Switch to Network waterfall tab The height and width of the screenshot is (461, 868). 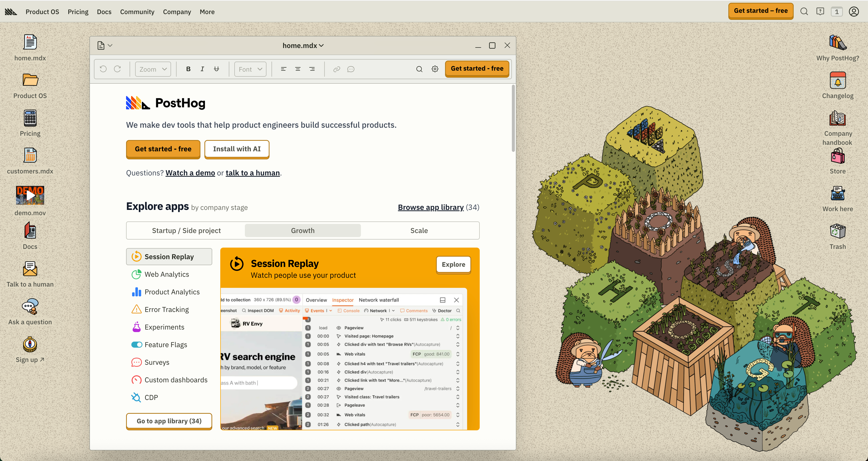tap(378, 300)
